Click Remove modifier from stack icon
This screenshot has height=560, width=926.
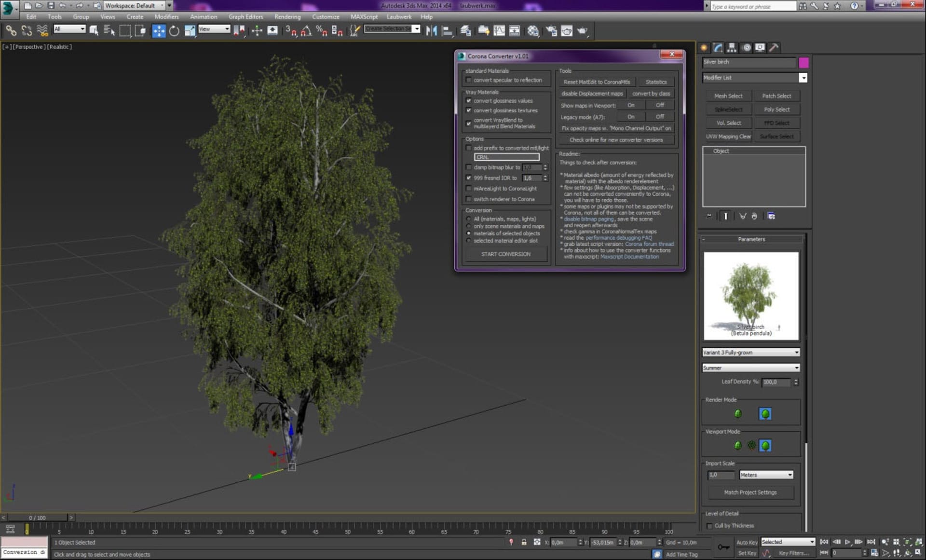(754, 216)
